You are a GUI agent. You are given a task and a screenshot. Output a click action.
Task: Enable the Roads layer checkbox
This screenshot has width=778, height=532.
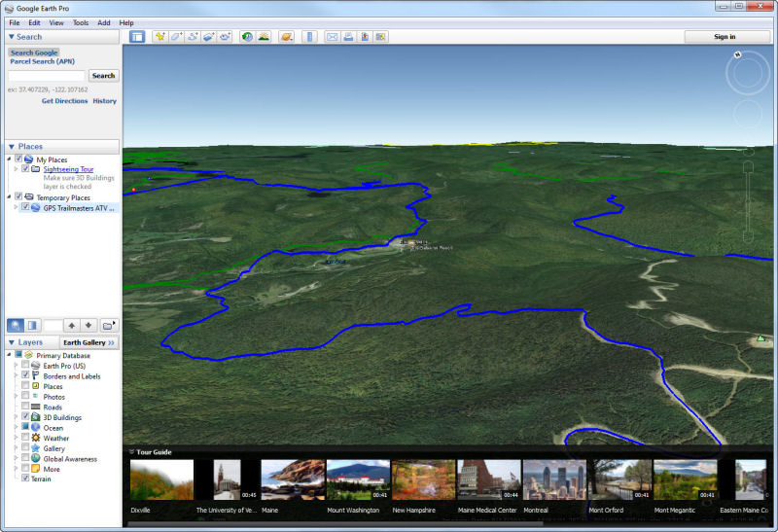[25, 408]
